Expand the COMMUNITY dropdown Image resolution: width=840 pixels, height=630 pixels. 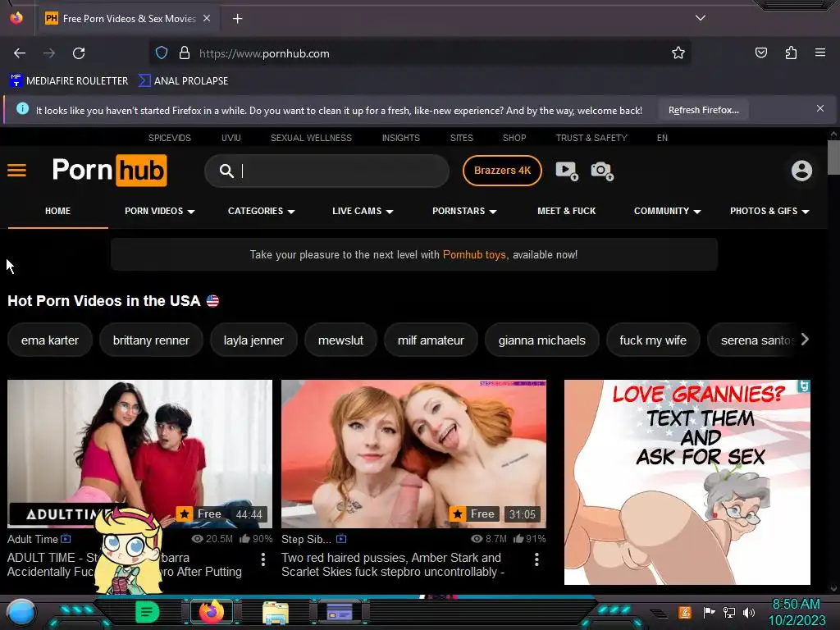(x=667, y=211)
